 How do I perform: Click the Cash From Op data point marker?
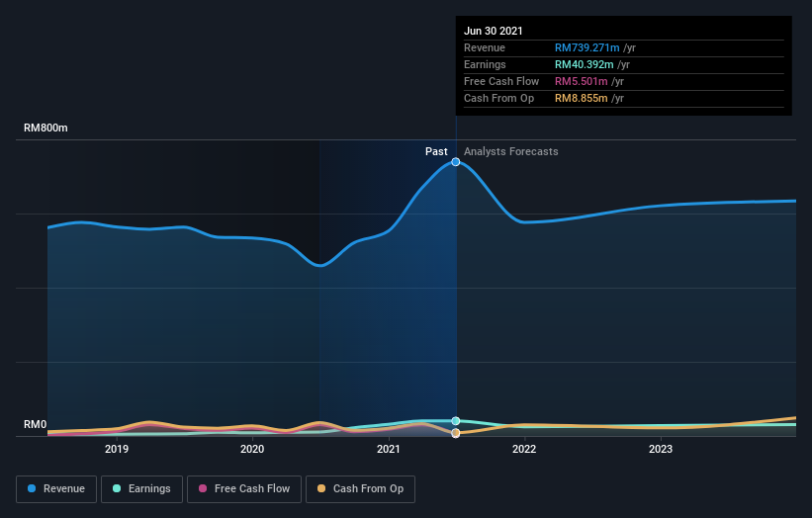(x=456, y=433)
